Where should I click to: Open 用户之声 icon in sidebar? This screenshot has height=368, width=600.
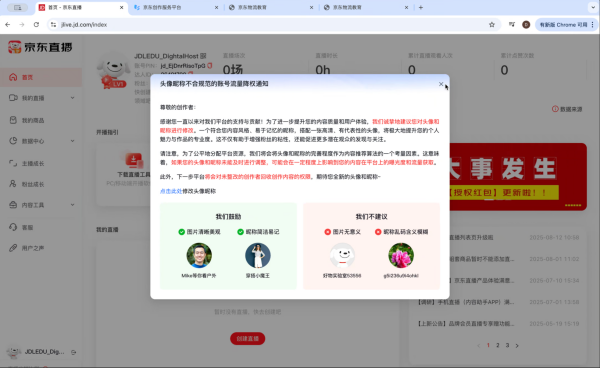pyautogui.click(x=13, y=248)
